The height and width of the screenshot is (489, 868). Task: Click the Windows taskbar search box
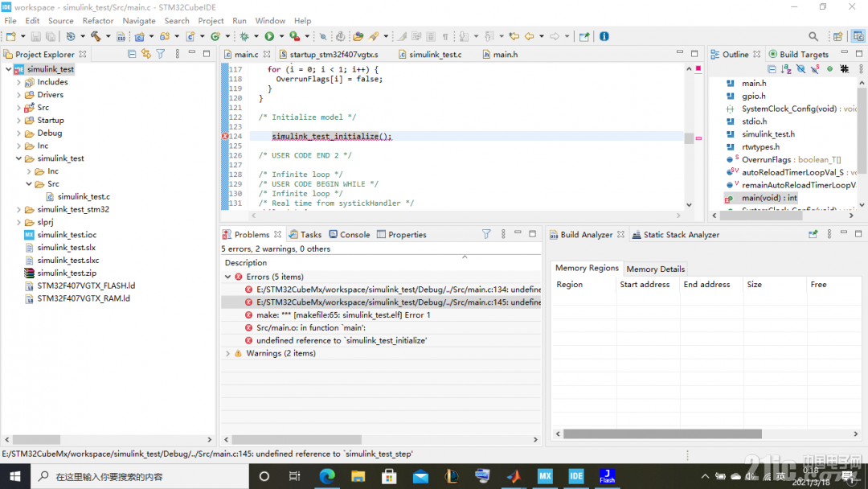[140, 476]
